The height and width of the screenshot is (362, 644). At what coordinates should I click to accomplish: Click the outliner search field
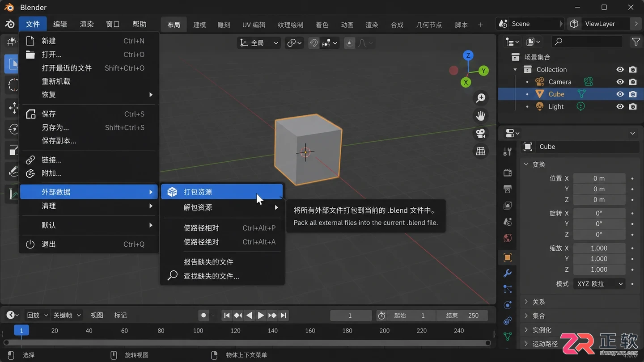click(587, 42)
